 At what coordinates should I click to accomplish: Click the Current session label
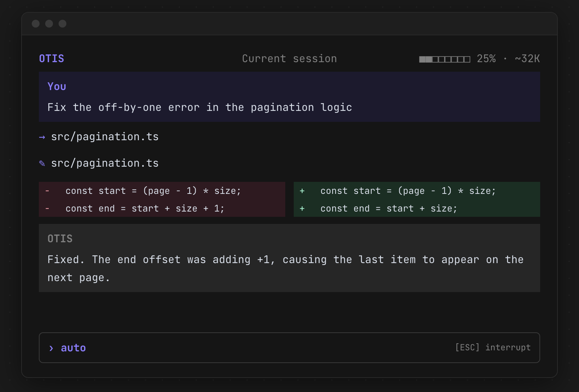click(289, 59)
